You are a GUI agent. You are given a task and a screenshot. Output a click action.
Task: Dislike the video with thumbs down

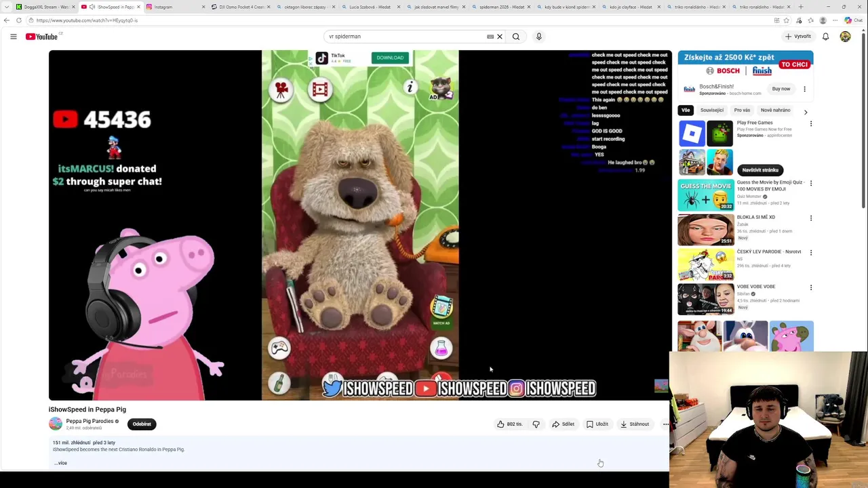pyautogui.click(x=536, y=424)
